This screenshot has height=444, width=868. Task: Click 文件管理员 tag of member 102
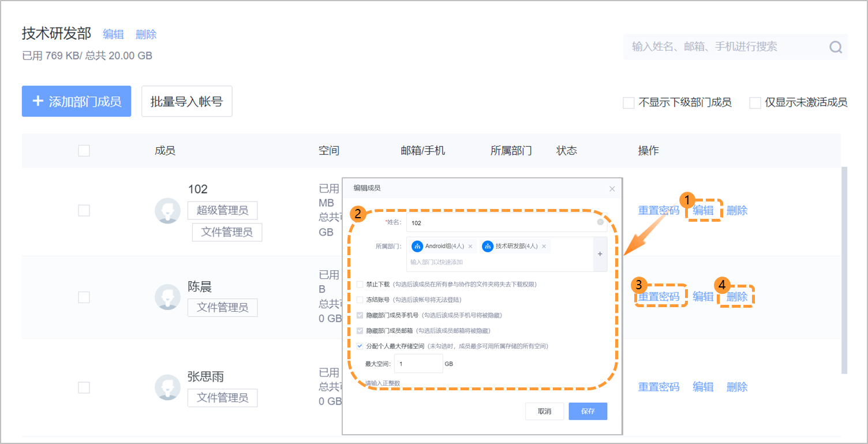click(x=227, y=232)
